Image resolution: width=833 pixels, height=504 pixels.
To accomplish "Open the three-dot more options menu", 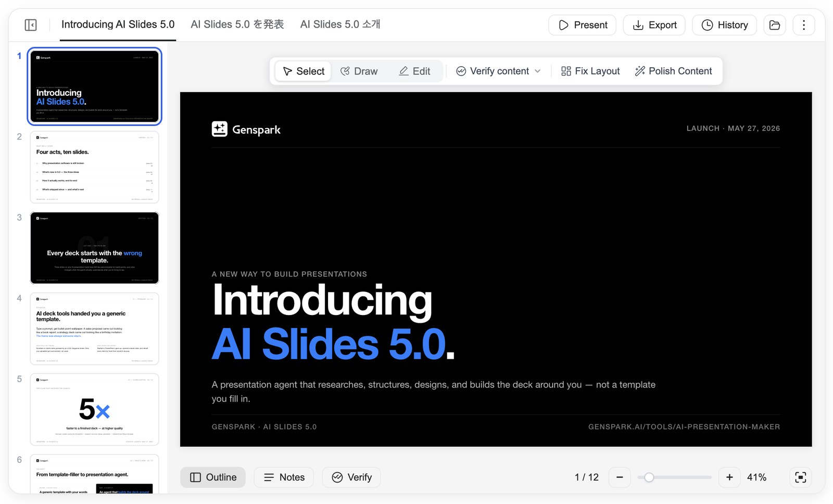I will 804,25.
